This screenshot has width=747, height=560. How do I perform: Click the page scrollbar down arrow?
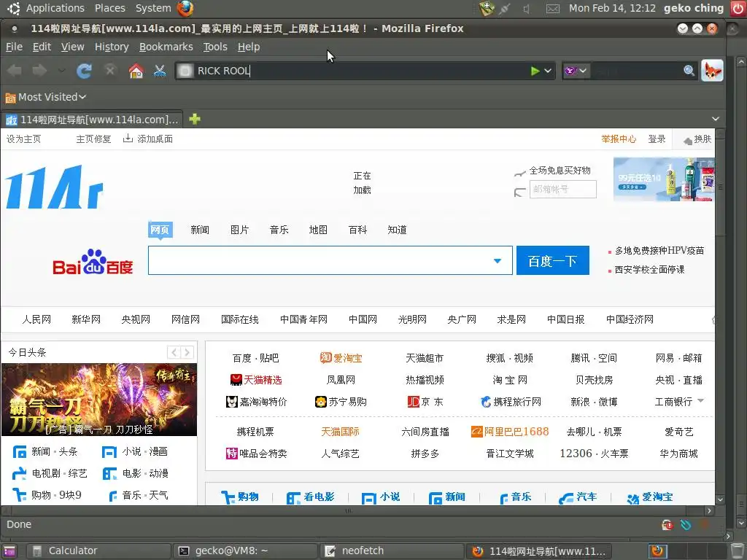coord(720,500)
